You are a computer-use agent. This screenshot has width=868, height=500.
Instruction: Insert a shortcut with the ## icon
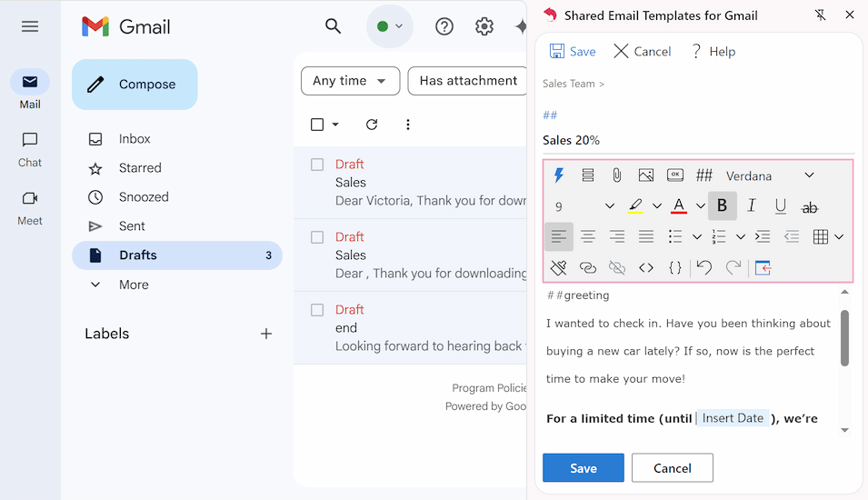(x=704, y=175)
